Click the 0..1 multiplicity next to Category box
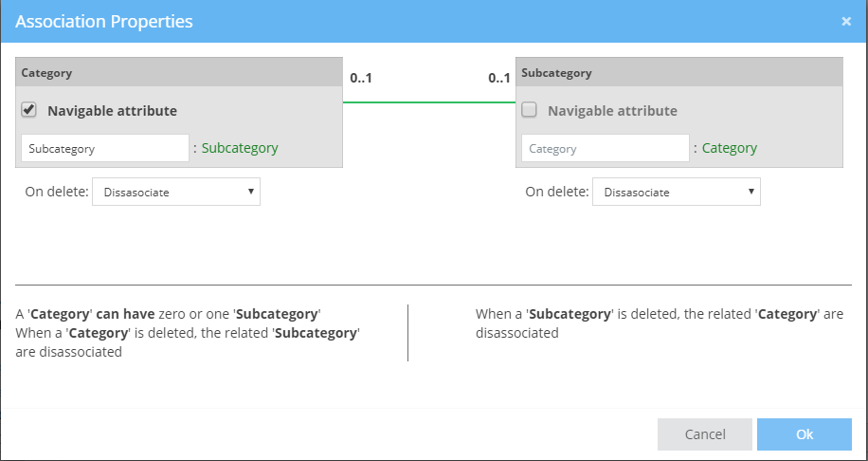This screenshot has width=868, height=461. 360,78
